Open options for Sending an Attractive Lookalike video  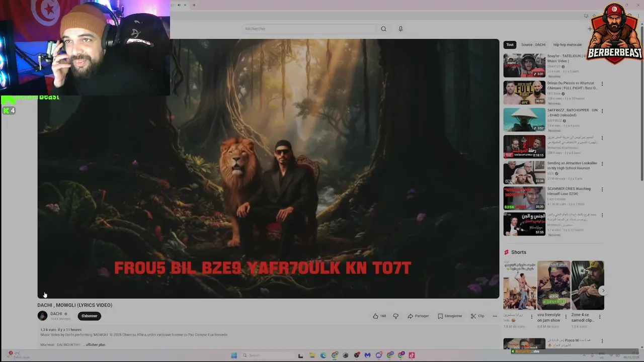(602, 164)
